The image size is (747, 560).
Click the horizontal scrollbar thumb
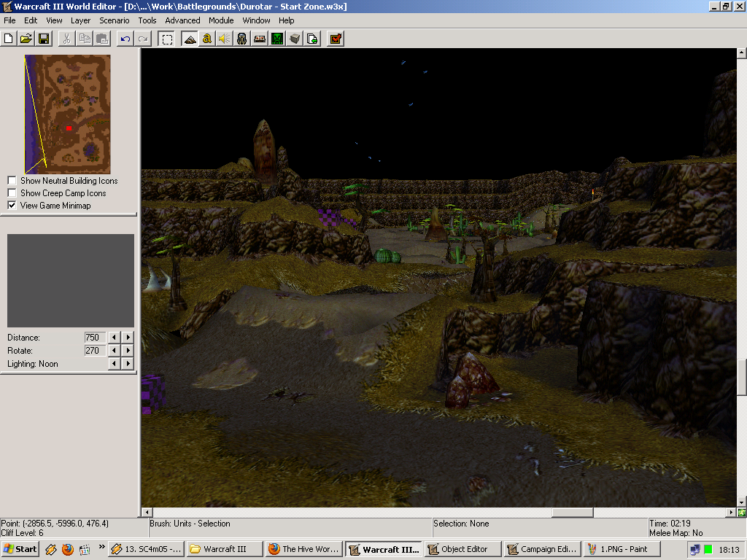click(x=572, y=513)
